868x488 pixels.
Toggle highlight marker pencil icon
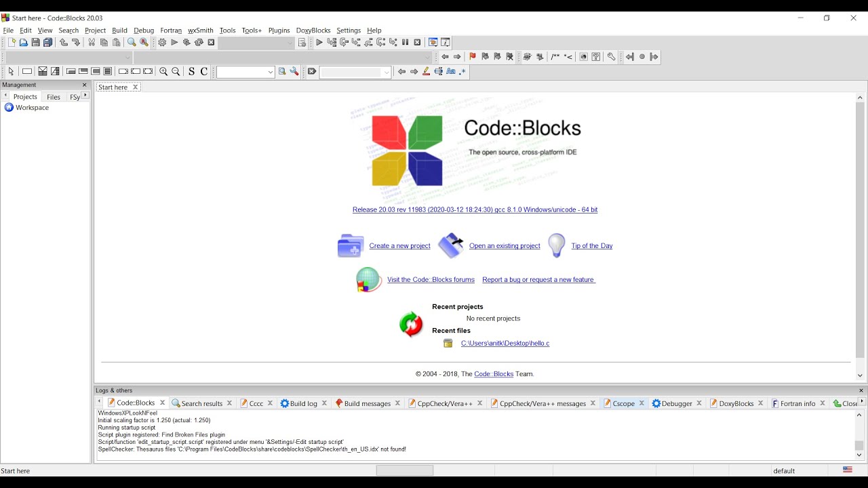point(427,72)
